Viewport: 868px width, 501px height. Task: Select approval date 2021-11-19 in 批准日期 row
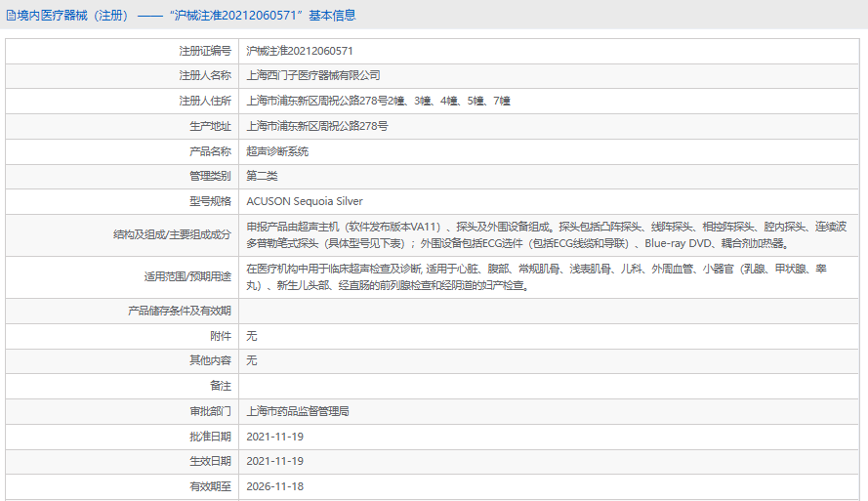coord(275,437)
